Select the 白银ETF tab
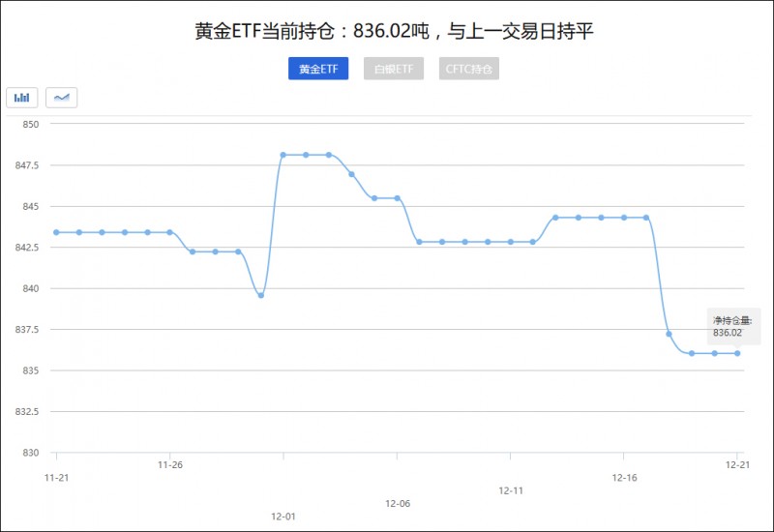Image resolution: width=774 pixels, height=532 pixels. [394, 69]
